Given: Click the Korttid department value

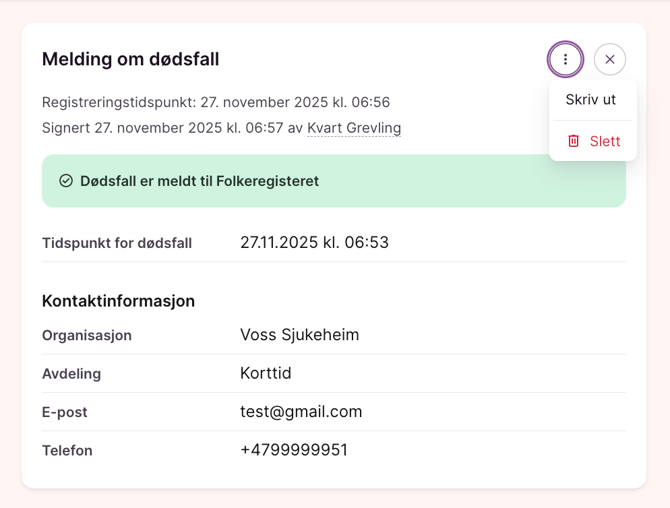Looking at the screenshot, I should [265, 373].
